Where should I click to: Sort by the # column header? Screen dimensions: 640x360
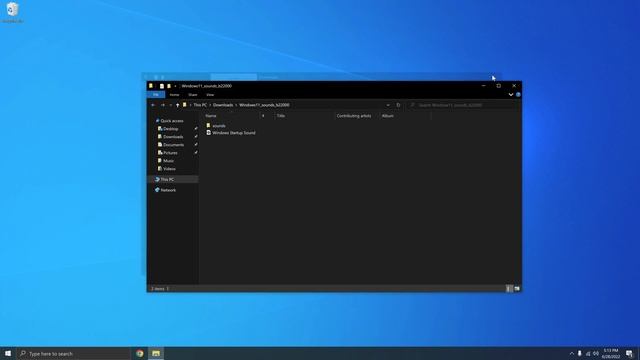pyautogui.click(x=263, y=116)
